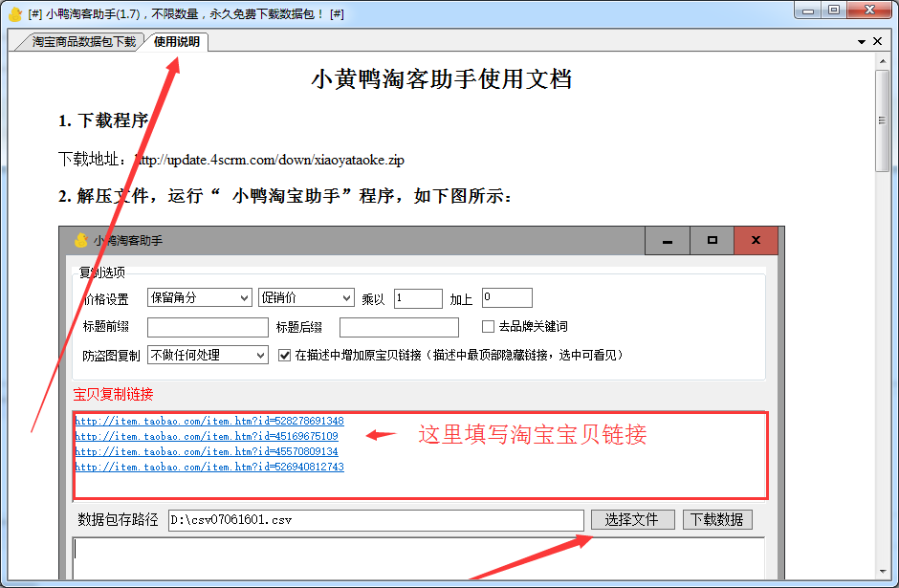Image resolution: width=899 pixels, height=588 pixels.
Task: Minimize the main 小鸭淘客助手(1.7) window
Action: (808, 11)
